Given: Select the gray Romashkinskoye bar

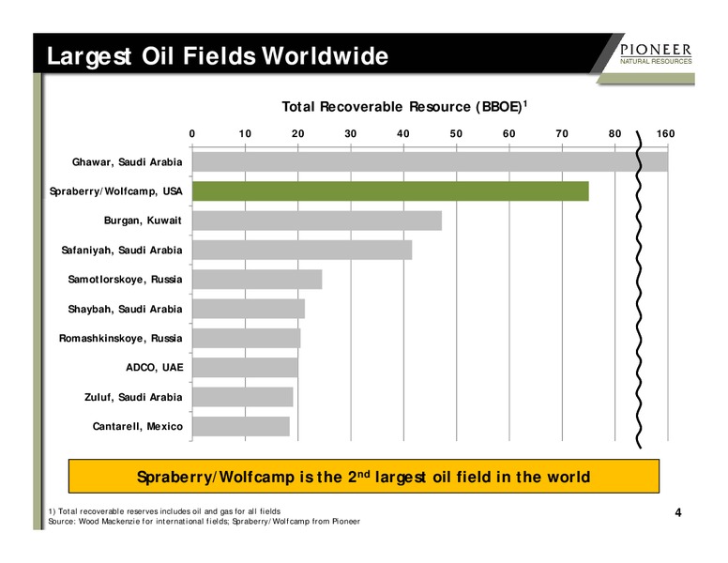Looking at the screenshot, I should 247,338.
